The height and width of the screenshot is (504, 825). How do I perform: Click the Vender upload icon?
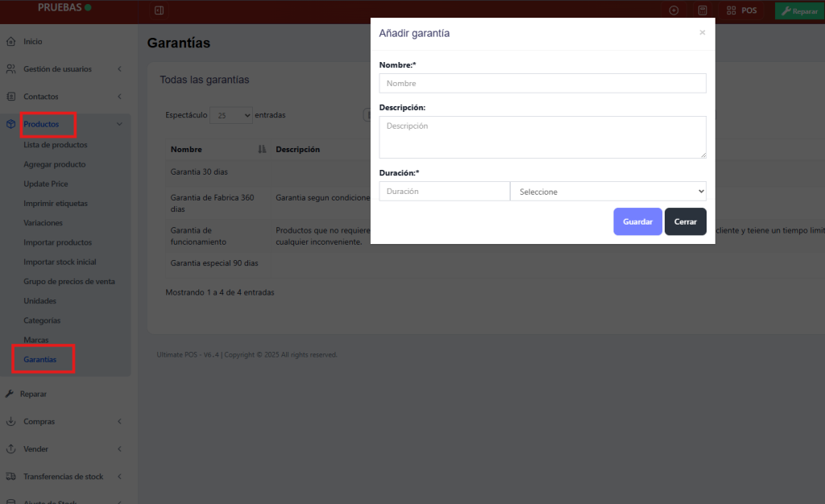pos(10,448)
